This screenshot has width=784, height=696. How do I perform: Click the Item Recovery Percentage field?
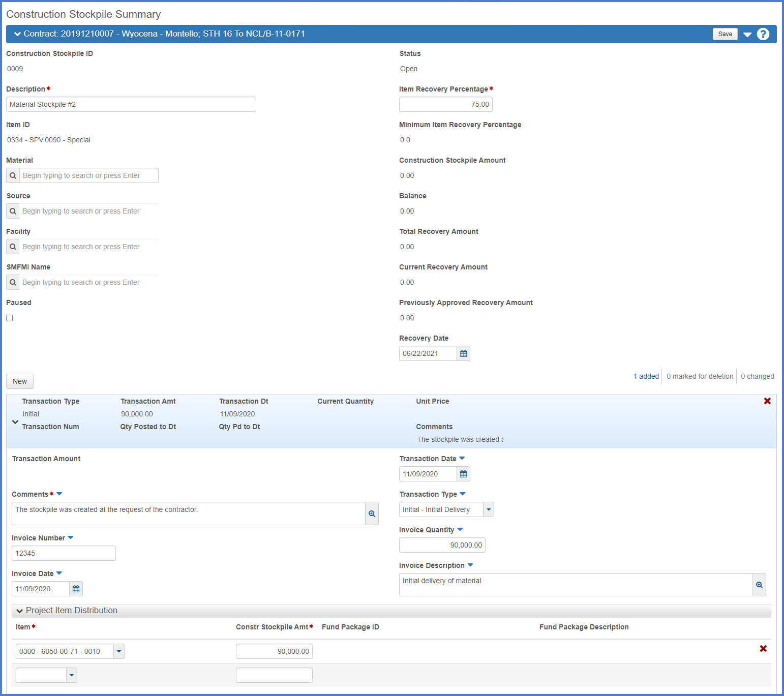point(445,104)
